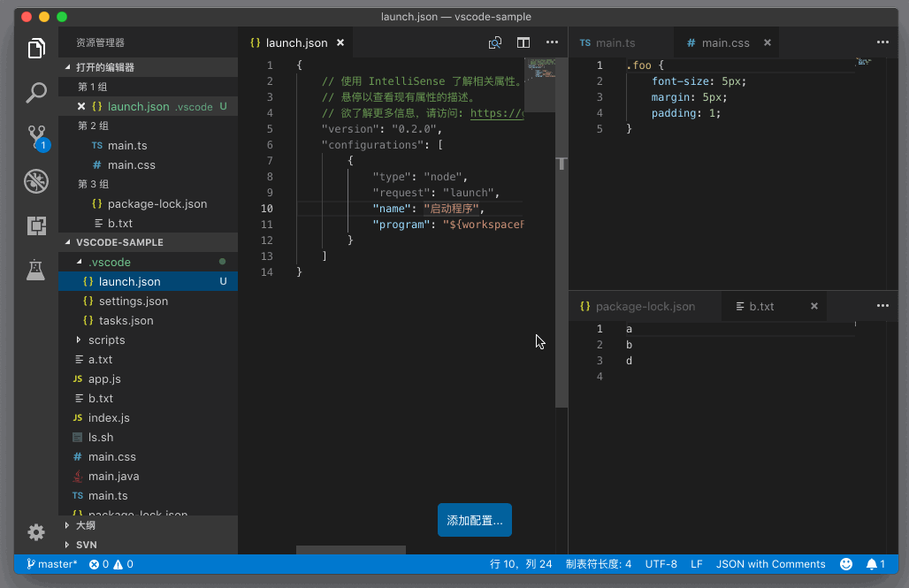Open the Extensions view icon

click(36, 225)
